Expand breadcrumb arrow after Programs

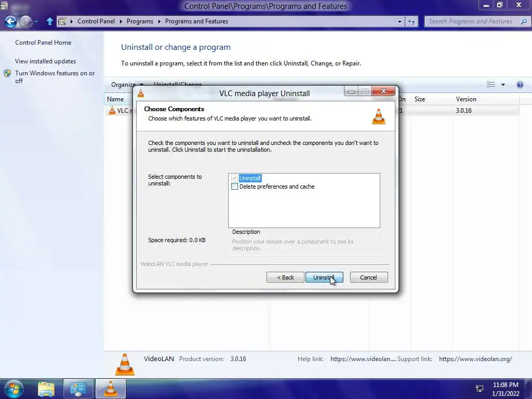point(159,21)
